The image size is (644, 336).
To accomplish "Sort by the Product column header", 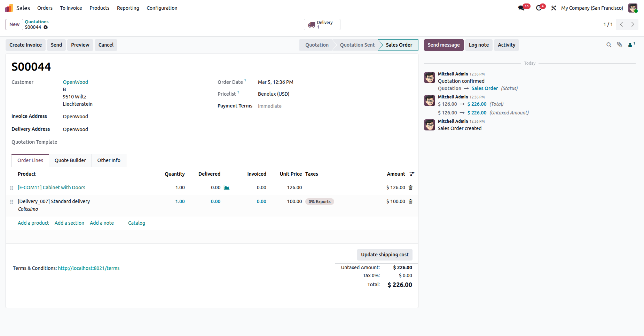I will [27, 174].
